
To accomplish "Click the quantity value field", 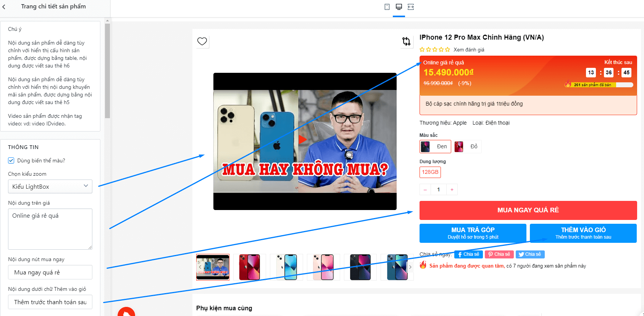I will point(439,189).
